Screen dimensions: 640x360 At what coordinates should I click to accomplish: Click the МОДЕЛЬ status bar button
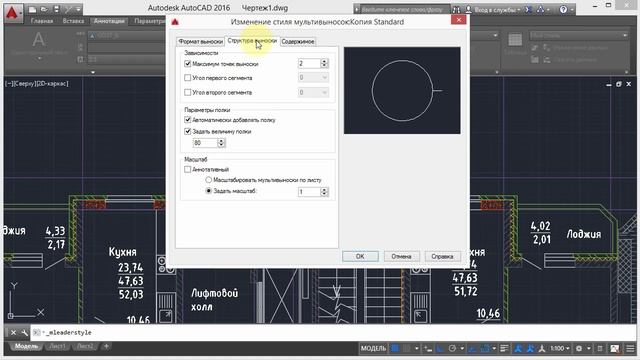(x=373, y=348)
